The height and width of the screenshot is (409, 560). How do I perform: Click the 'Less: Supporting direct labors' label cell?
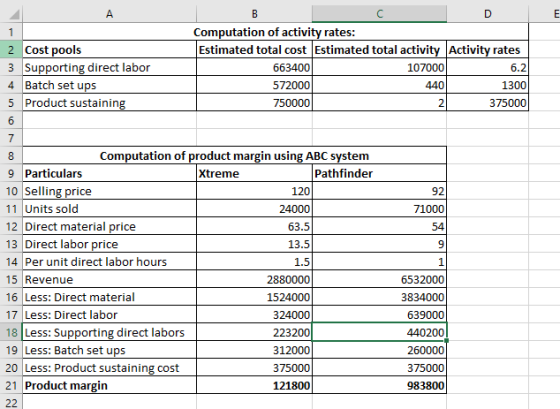[109, 333]
